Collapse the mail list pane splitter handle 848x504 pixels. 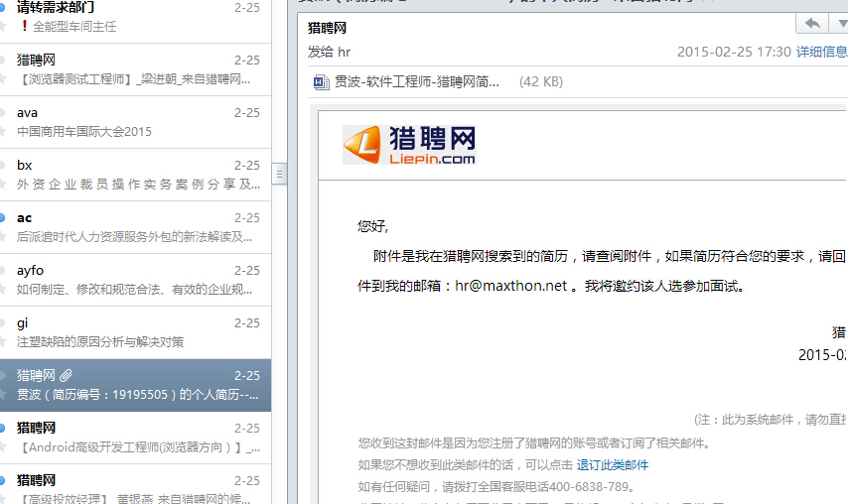coord(279,174)
